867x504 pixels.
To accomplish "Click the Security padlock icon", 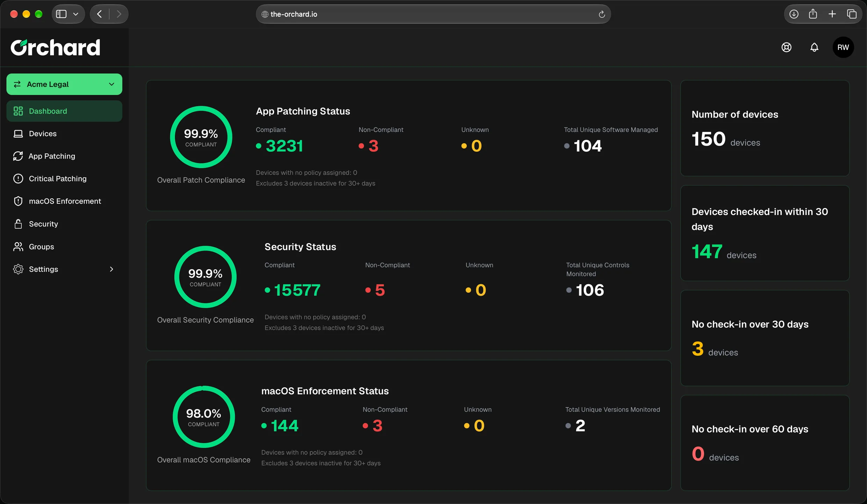I will [18, 224].
